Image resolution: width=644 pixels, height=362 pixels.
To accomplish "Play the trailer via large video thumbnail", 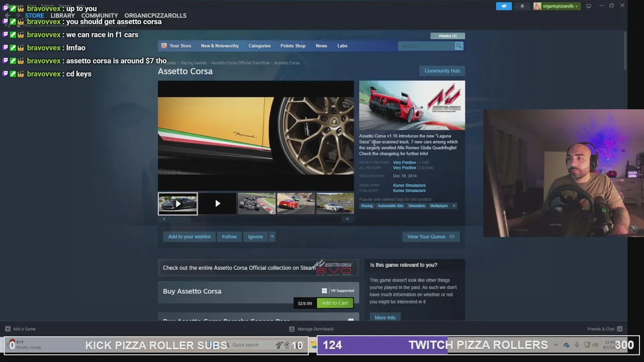I will (256, 135).
